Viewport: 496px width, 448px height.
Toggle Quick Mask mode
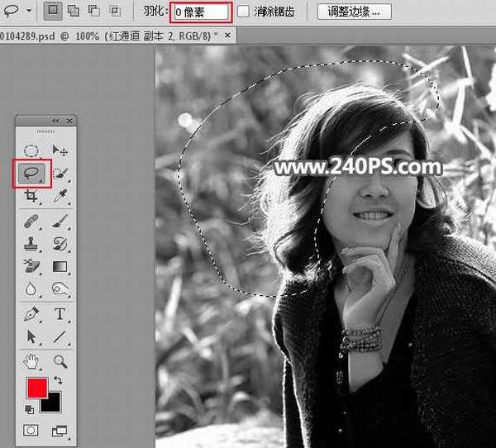tap(31, 431)
